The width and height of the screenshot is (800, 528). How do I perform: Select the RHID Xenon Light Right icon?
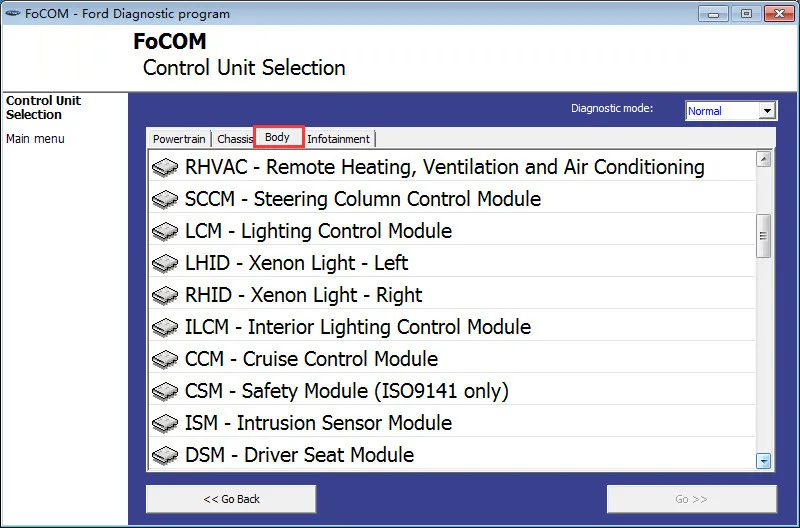[x=165, y=295]
